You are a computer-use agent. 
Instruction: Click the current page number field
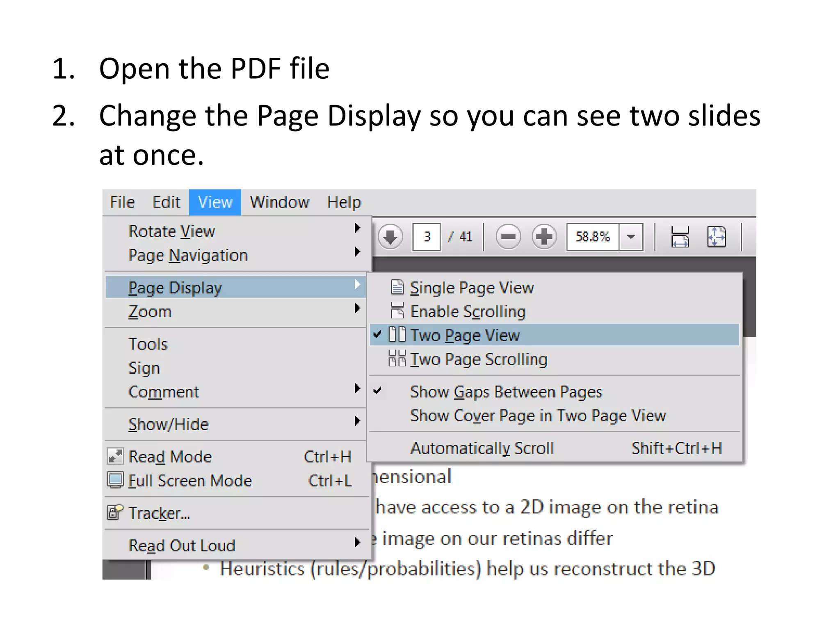pos(427,237)
